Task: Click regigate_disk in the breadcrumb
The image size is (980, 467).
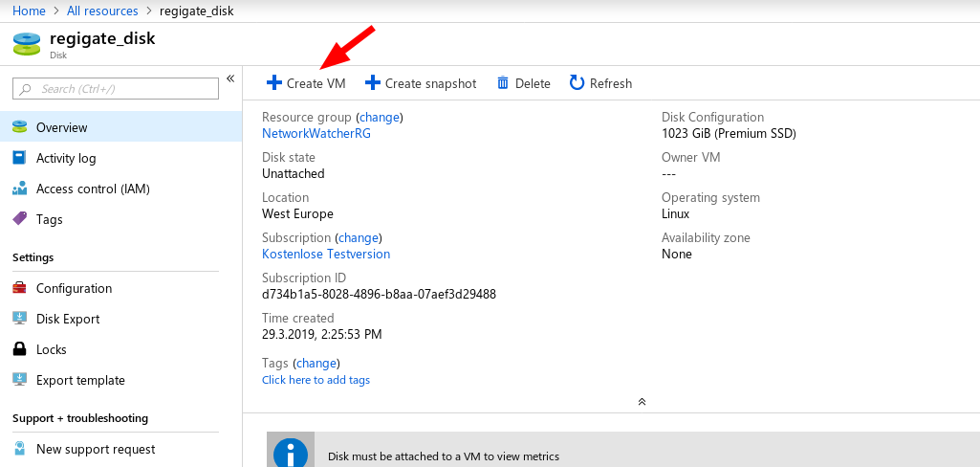Action: pos(196,11)
